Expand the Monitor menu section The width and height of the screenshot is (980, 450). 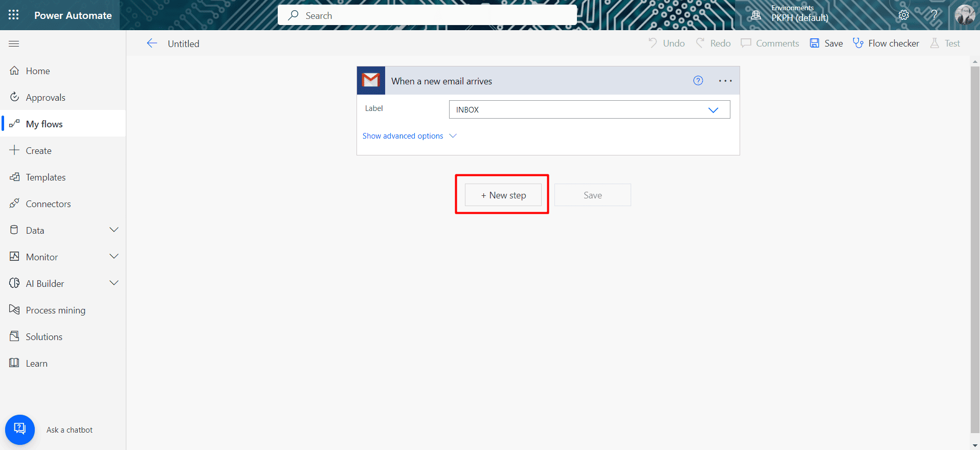click(x=114, y=257)
